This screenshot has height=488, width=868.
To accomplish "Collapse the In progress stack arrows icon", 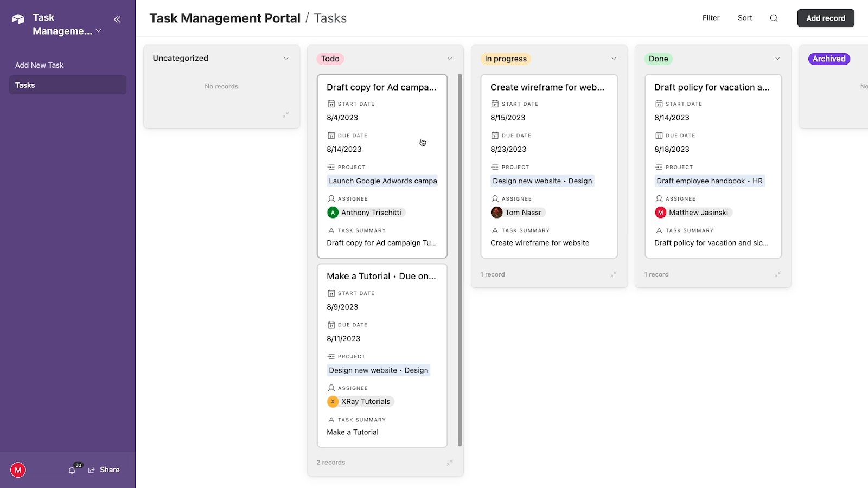I will pyautogui.click(x=614, y=274).
